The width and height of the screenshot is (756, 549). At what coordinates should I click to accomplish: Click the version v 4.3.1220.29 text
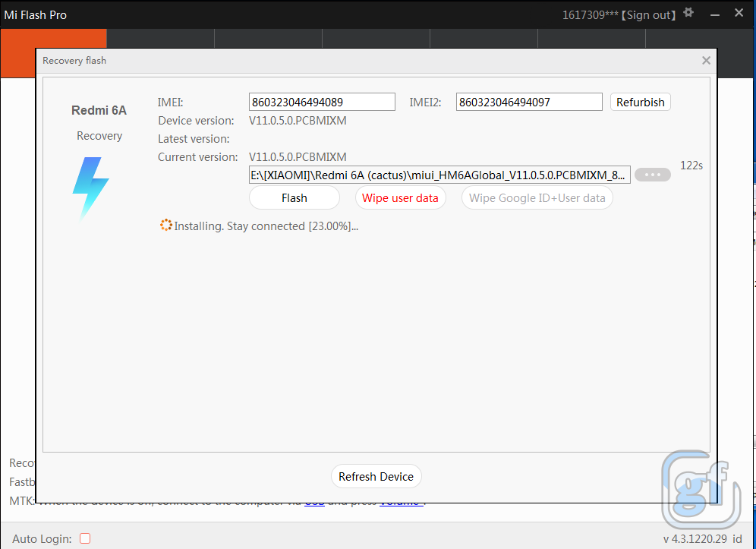(x=695, y=539)
